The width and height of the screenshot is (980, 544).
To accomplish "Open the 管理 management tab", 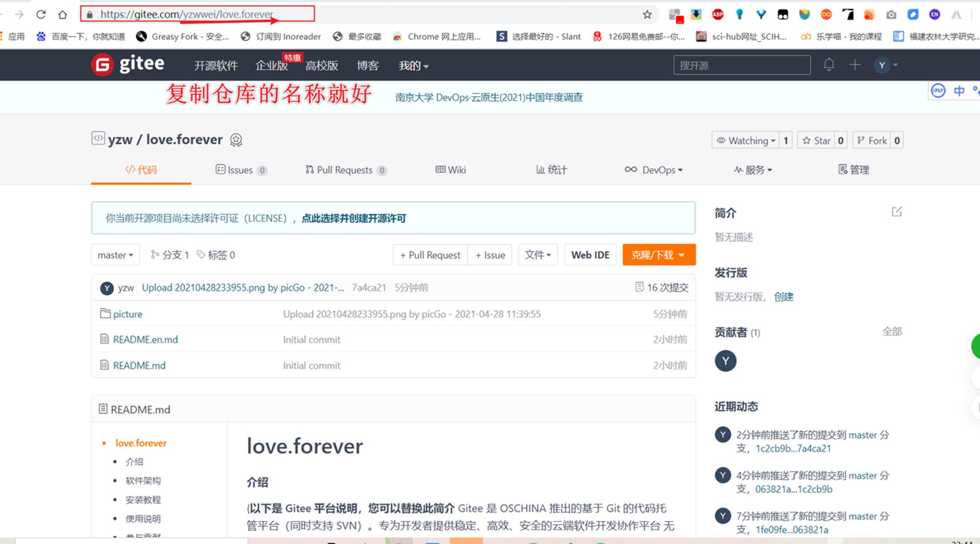I will point(854,170).
